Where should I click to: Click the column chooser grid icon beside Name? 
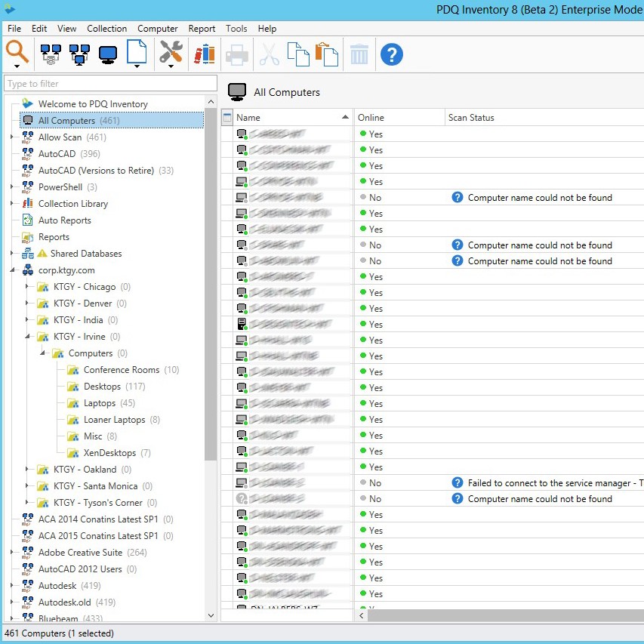point(227,118)
